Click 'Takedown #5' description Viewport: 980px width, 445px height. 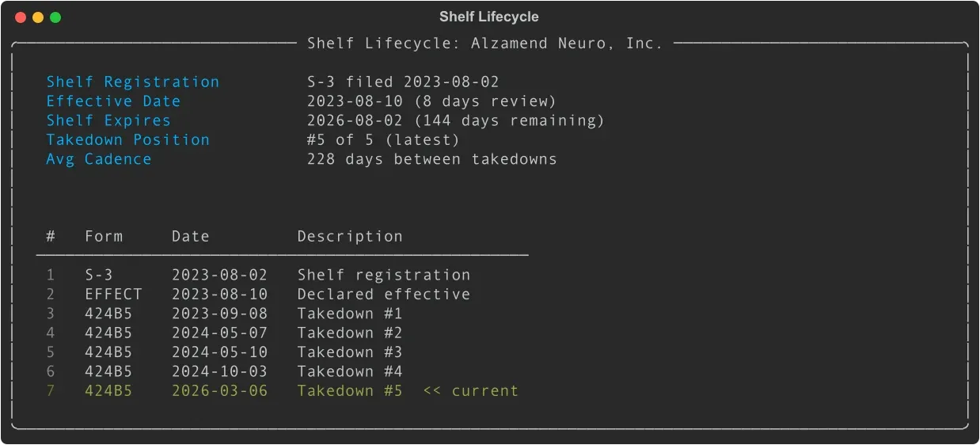pos(350,391)
